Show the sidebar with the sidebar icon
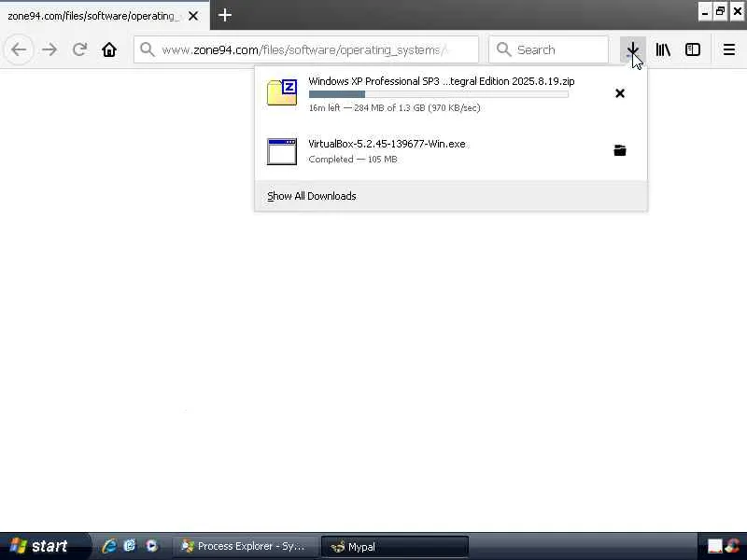 click(x=692, y=49)
